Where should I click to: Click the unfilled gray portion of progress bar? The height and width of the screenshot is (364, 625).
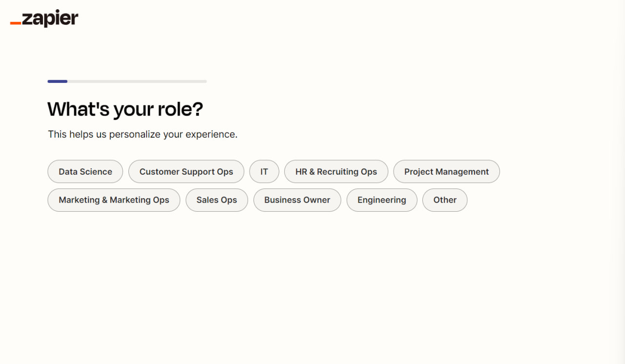click(x=137, y=81)
